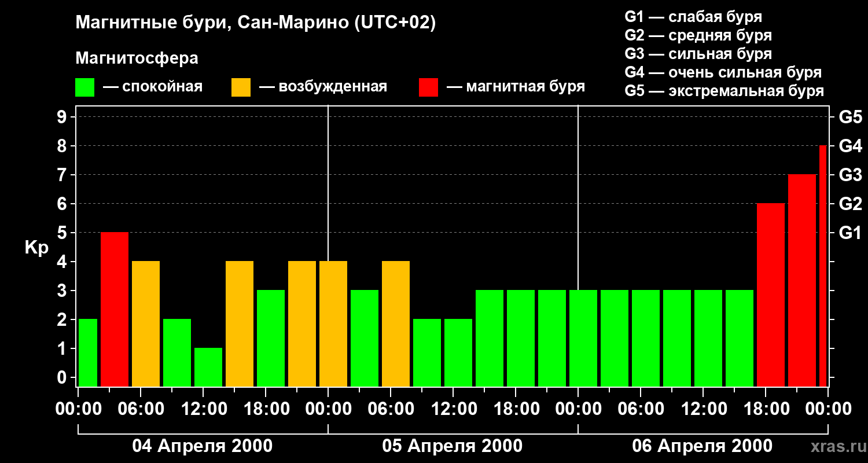Viewport: 868px width, 463px height.
Task: Select the red Kp 6 bar on 06 Апреля
Action: (771, 295)
